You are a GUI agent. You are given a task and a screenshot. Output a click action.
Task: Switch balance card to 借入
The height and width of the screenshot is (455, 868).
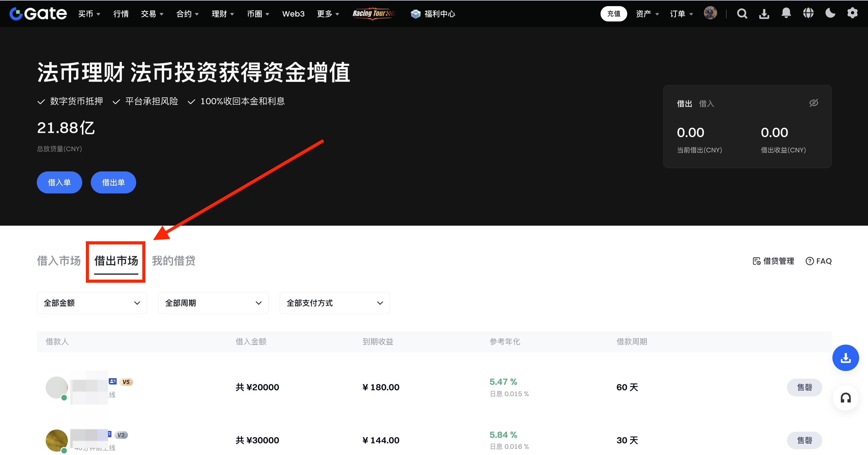pos(706,104)
